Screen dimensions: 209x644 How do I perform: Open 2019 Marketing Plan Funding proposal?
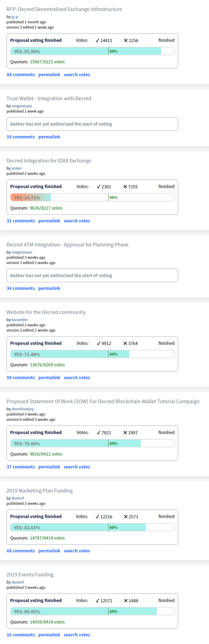[x=40, y=491]
